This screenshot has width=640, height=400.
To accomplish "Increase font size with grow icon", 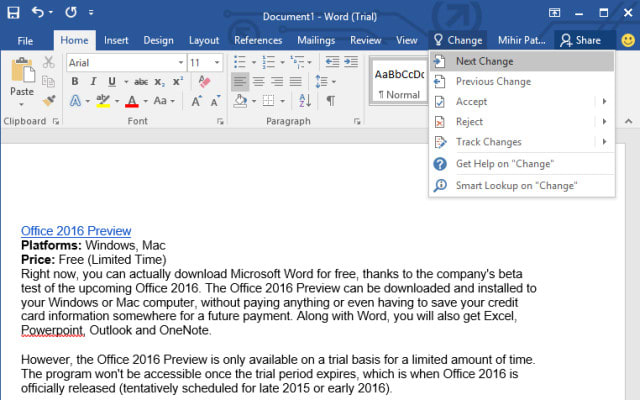I will [196, 100].
